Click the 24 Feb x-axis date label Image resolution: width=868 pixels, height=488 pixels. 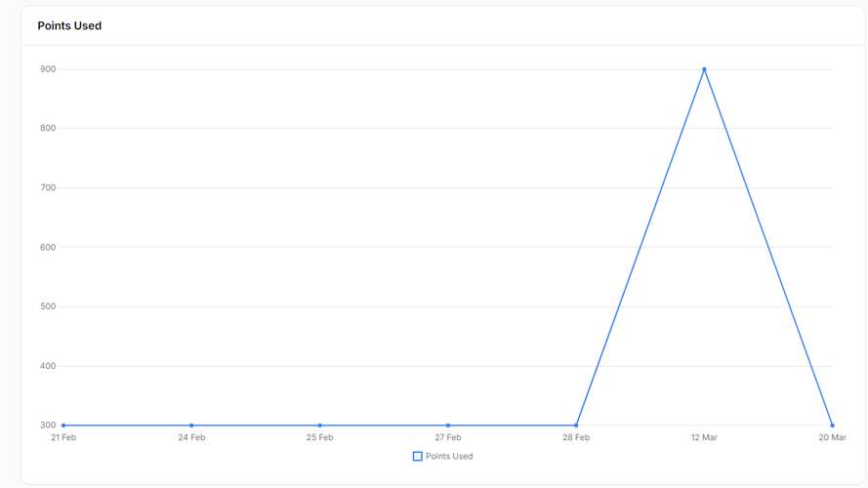pyautogui.click(x=191, y=437)
